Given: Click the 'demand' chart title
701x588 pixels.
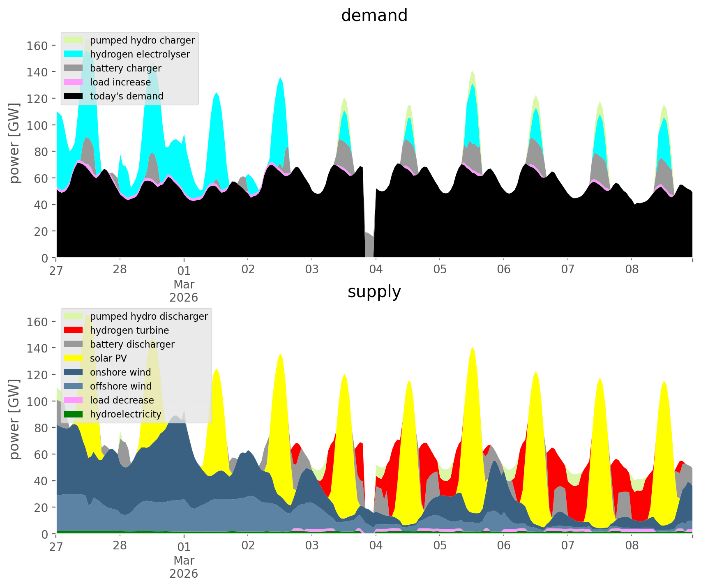Looking at the screenshot, I should (374, 16).
